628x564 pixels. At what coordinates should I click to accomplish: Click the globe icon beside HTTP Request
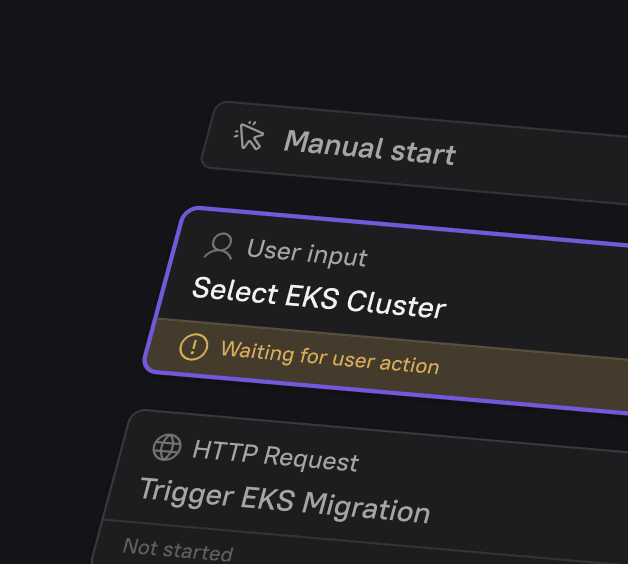pyautogui.click(x=167, y=447)
